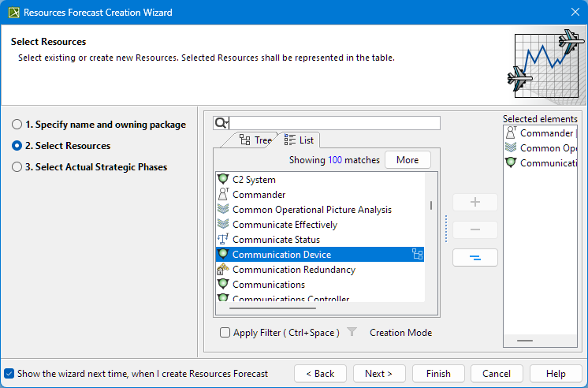Select step 1 Specify name radio button

(17, 125)
